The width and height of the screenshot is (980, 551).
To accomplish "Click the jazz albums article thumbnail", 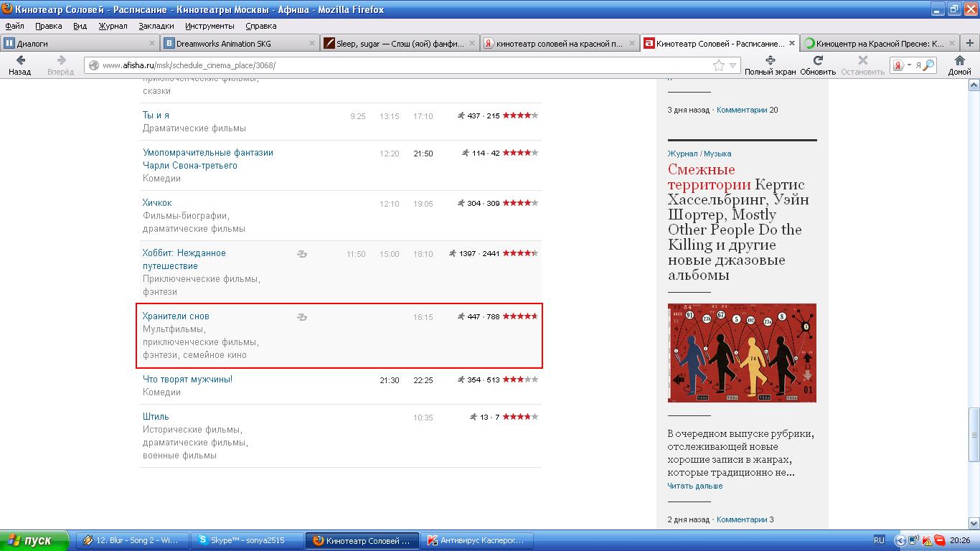I will (742, 353).
